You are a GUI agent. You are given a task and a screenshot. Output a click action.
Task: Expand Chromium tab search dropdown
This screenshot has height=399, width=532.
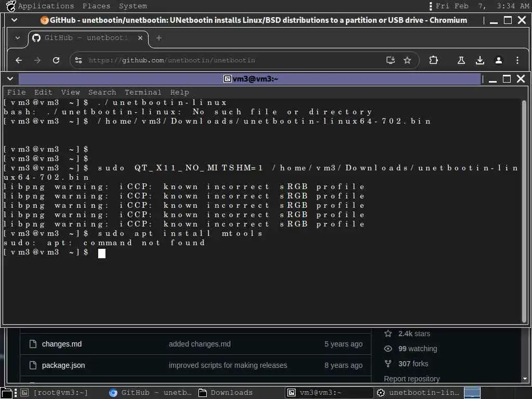click(18, 38)
